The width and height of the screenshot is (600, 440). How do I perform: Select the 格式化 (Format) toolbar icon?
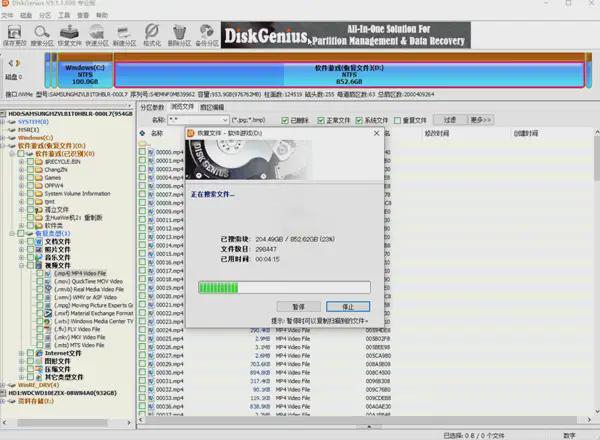[152, 36]
